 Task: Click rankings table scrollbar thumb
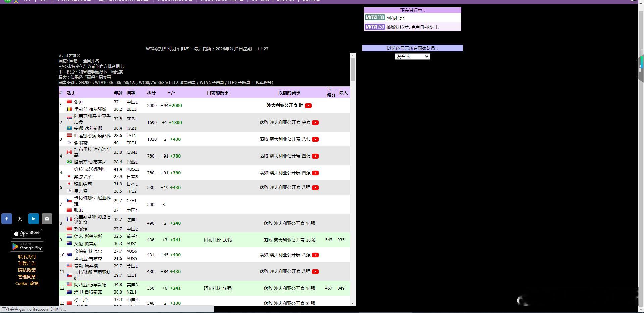pyautogui.click(x=353, y=70)
